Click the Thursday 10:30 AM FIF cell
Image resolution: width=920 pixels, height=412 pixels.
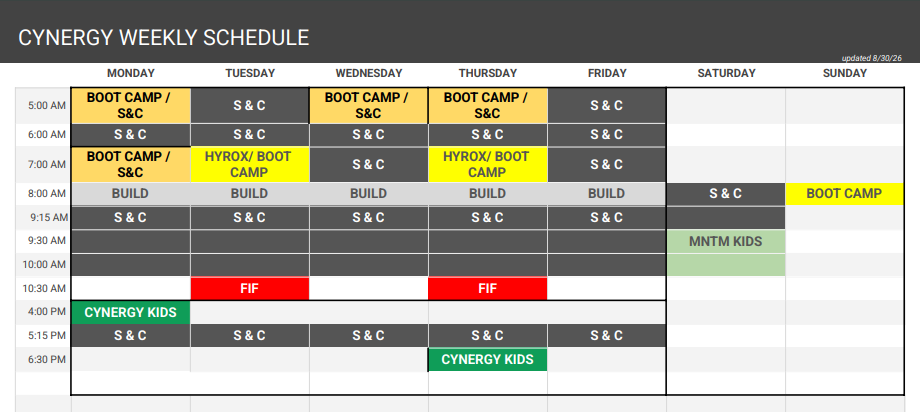tap(488, 288)
